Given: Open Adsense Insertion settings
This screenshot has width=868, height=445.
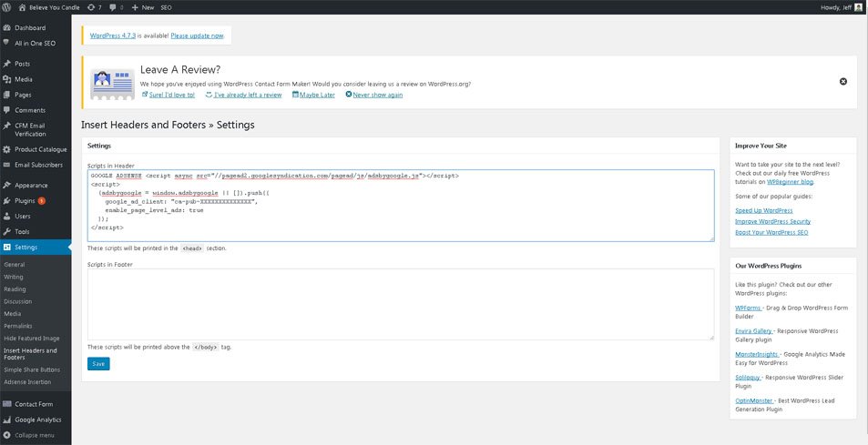Looking at the screenshot, I should point(27,381).
